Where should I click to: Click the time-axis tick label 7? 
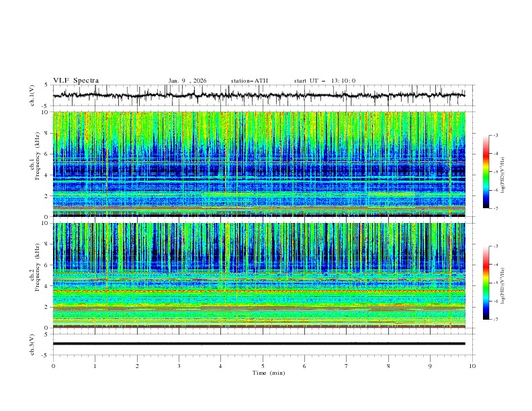[347, 366]
